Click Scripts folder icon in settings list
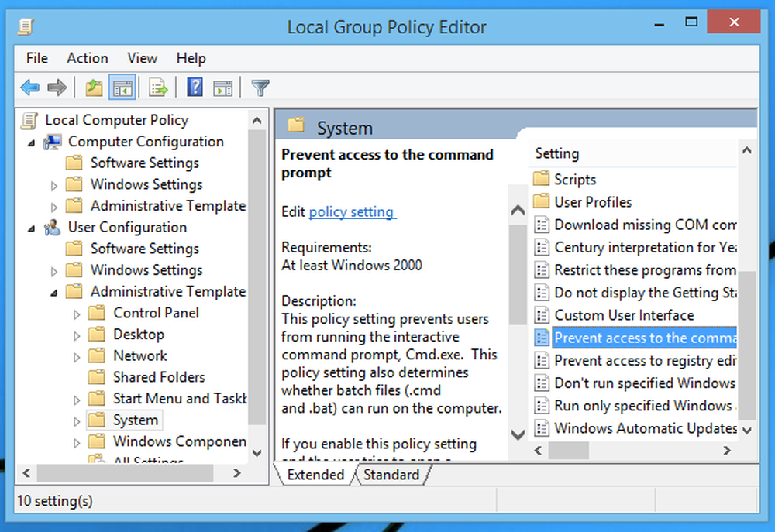This screenshot has width=775, height=532. tap(541, 178)
